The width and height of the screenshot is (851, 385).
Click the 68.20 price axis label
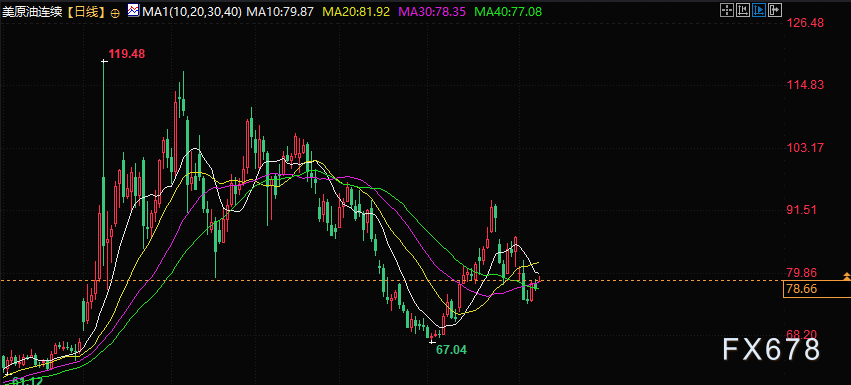(x=802, y=335)
